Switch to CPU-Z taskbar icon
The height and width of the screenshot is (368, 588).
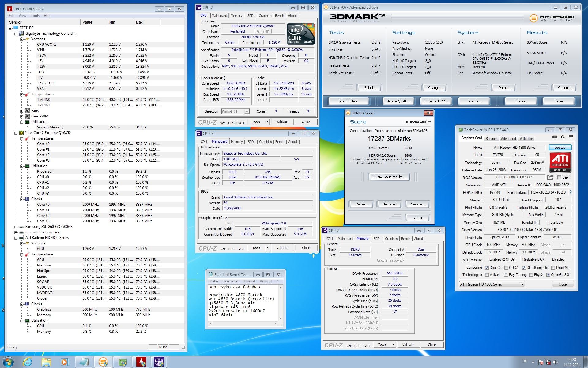click(160, 362)
